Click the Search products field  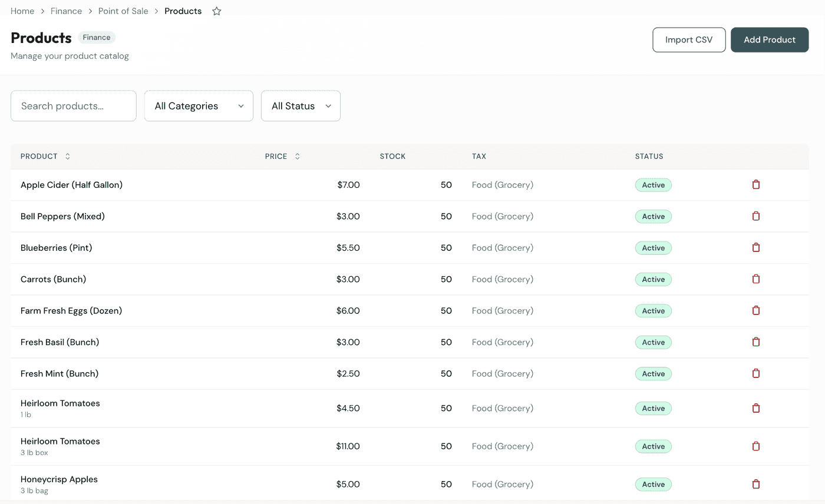pos(73,106)
